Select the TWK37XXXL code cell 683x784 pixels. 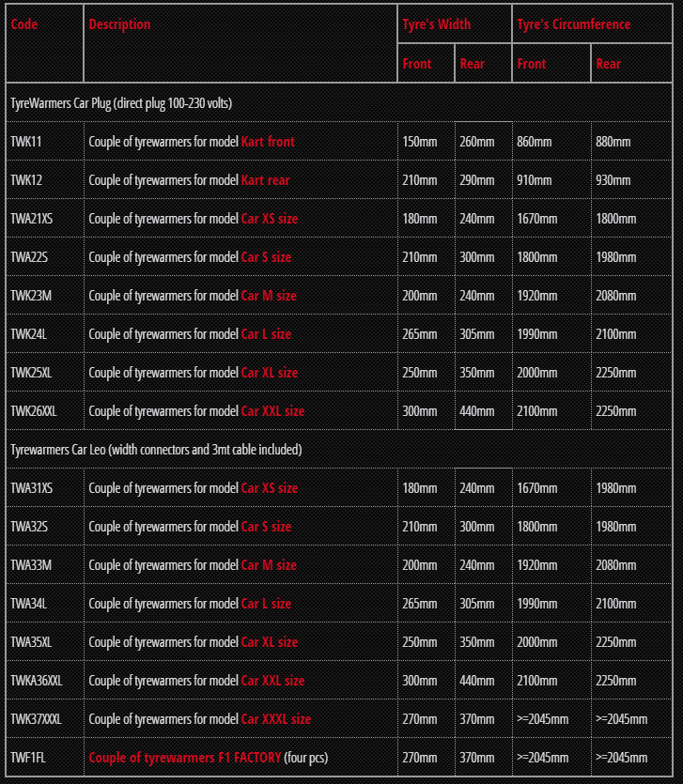36,719
